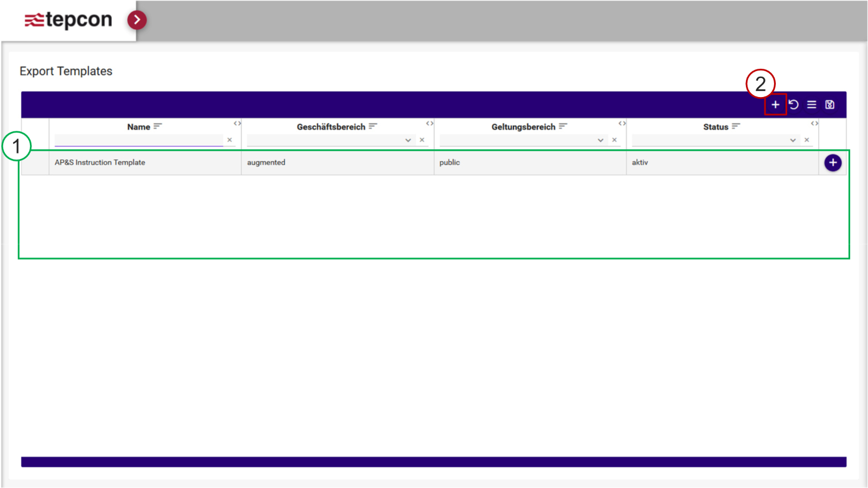Click plus button on AP&S Instruction Template row
868x488 pixels.
(833, 163)
